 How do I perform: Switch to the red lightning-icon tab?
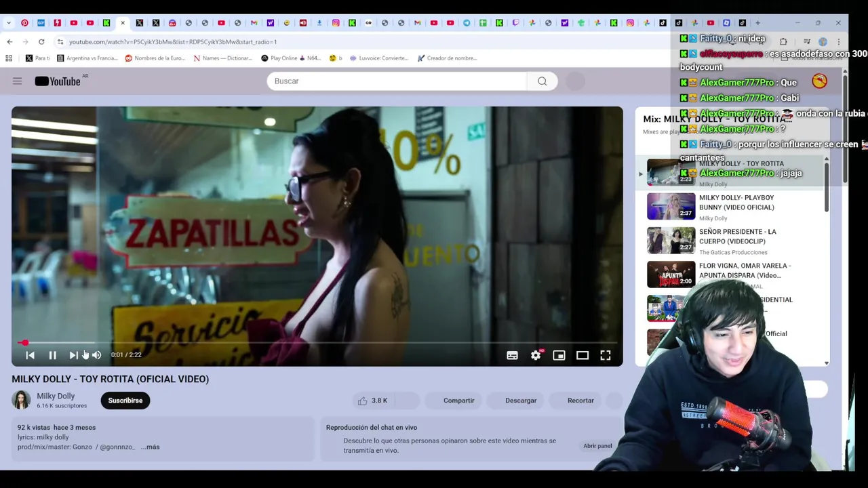click(x=58, y=23)
